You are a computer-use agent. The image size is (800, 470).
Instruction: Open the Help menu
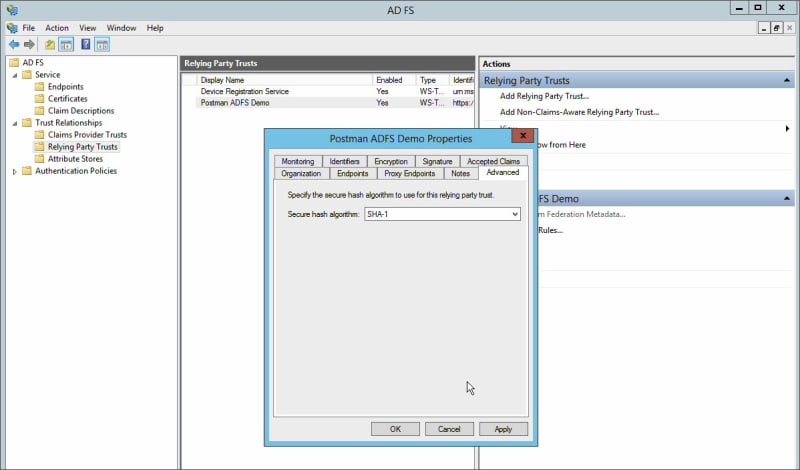pyautogui.click(x=155, y=28)
